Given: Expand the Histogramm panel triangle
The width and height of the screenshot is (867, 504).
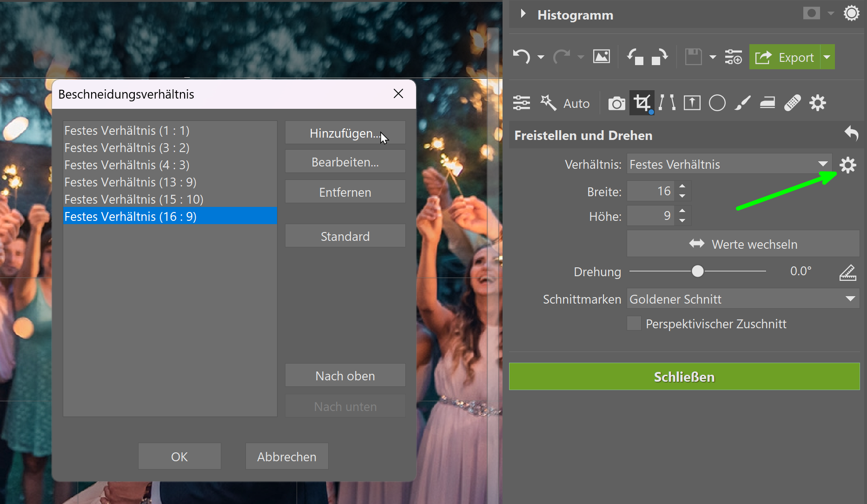Looking at the screenshot, I should coord(523,14).
